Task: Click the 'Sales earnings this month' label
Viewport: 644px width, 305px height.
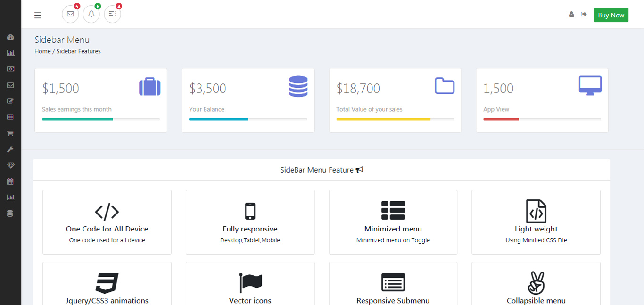Action: [x=77, y=109]
